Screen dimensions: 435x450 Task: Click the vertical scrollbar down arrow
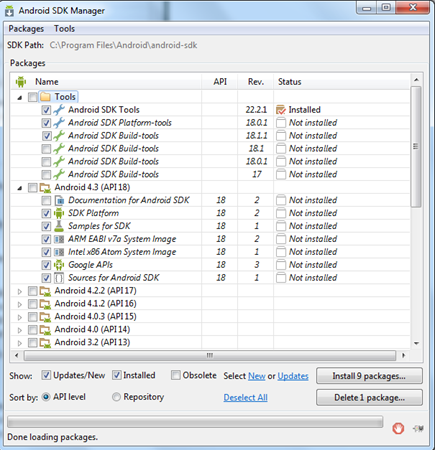(416, 343)
